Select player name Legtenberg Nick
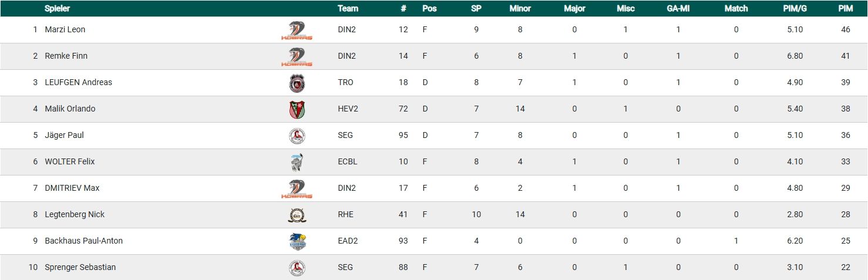Image resolution: width=868 pixels, height=280 pixels. 75,214
